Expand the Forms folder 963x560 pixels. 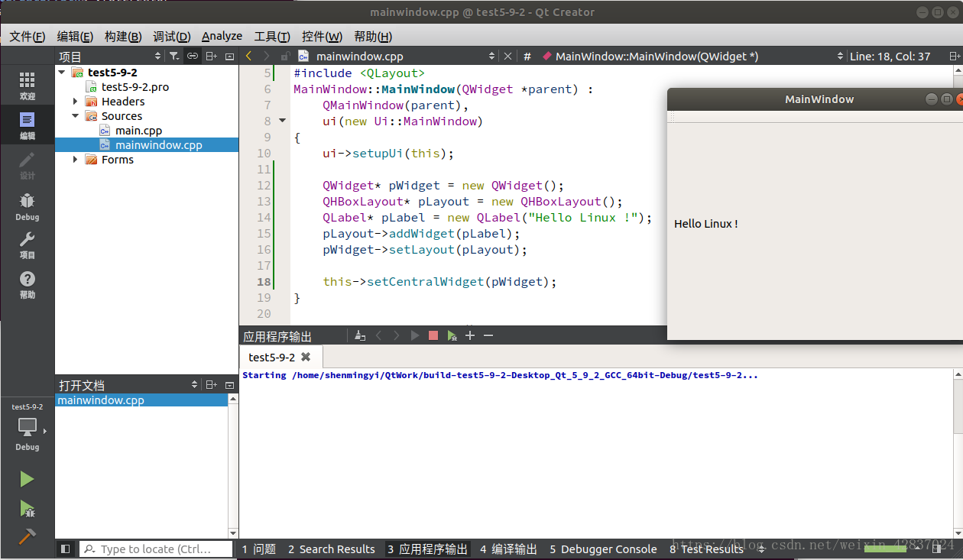click(76, 159)
